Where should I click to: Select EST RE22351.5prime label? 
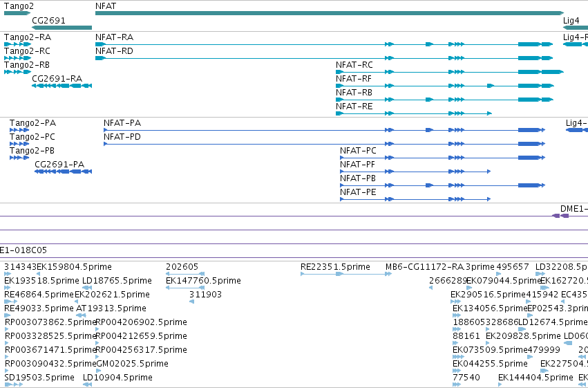coord(335,267)
